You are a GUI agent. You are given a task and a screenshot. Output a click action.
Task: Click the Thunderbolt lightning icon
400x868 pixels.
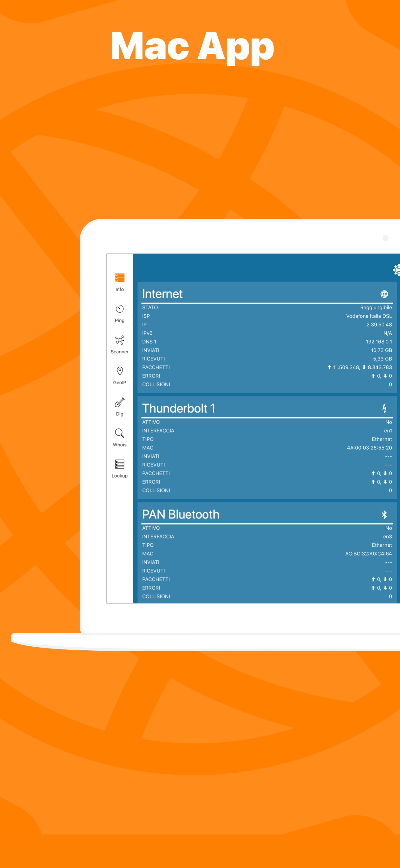[x=384, y=409]
